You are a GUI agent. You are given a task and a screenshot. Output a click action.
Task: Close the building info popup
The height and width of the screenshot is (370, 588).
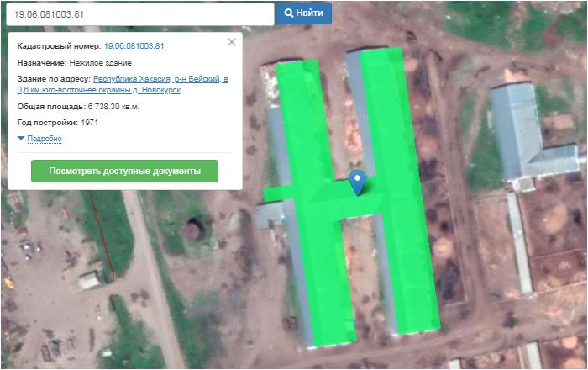tap(232, 42)
